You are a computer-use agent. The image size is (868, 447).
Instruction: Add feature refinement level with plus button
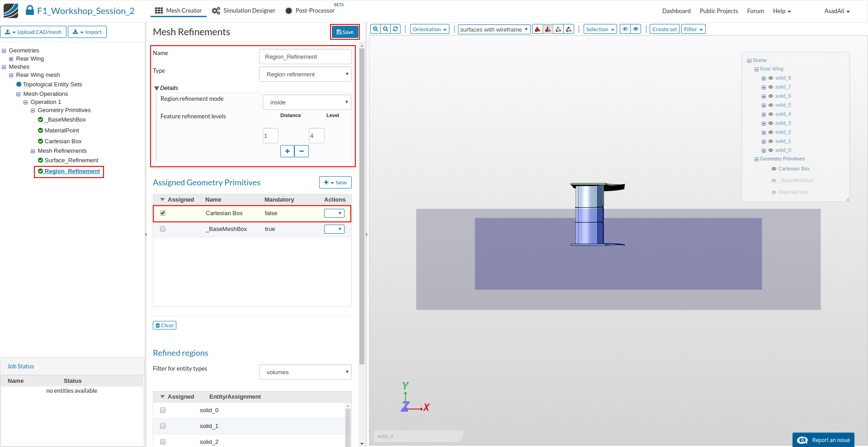coord(287,151)
